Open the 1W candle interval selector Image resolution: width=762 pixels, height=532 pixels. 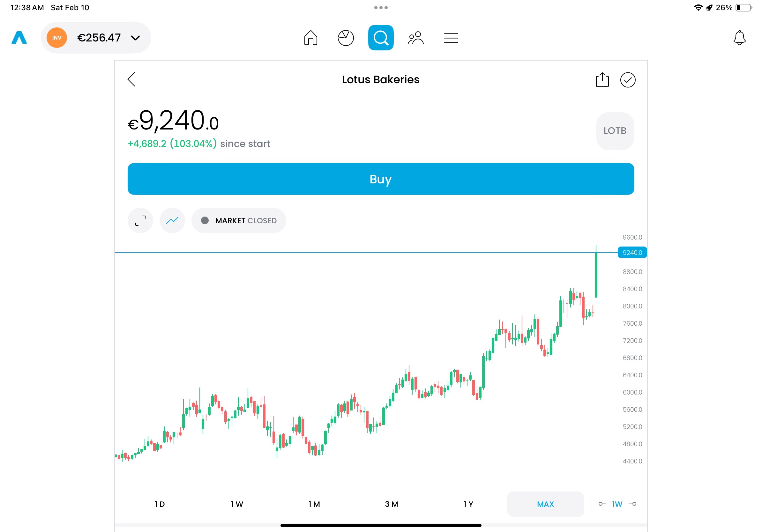tap(617, 504)
